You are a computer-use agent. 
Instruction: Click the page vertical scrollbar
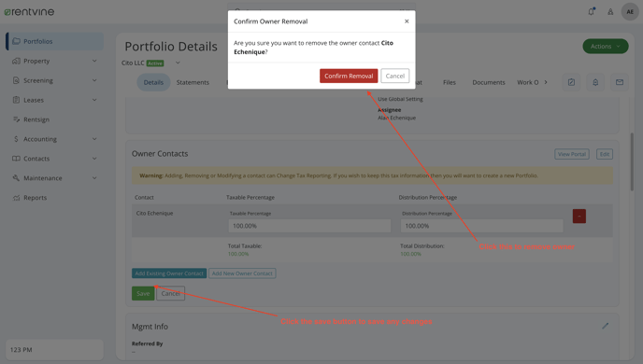[x=632, y=161]
